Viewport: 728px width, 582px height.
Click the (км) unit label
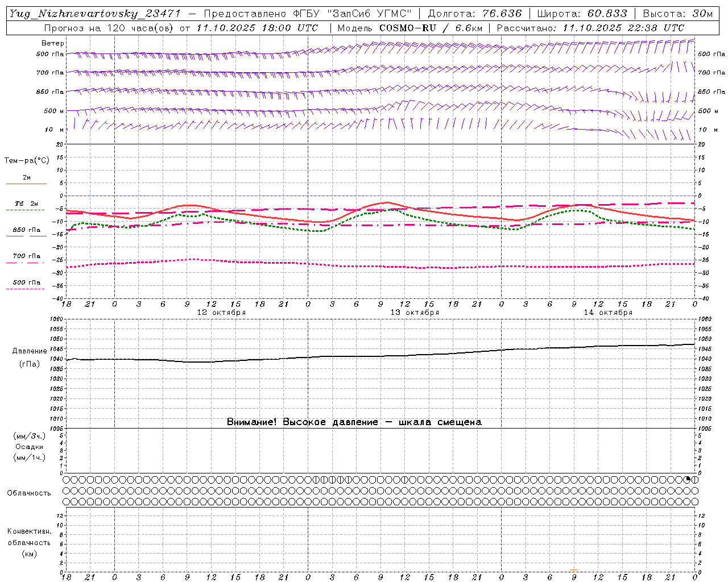30,554
